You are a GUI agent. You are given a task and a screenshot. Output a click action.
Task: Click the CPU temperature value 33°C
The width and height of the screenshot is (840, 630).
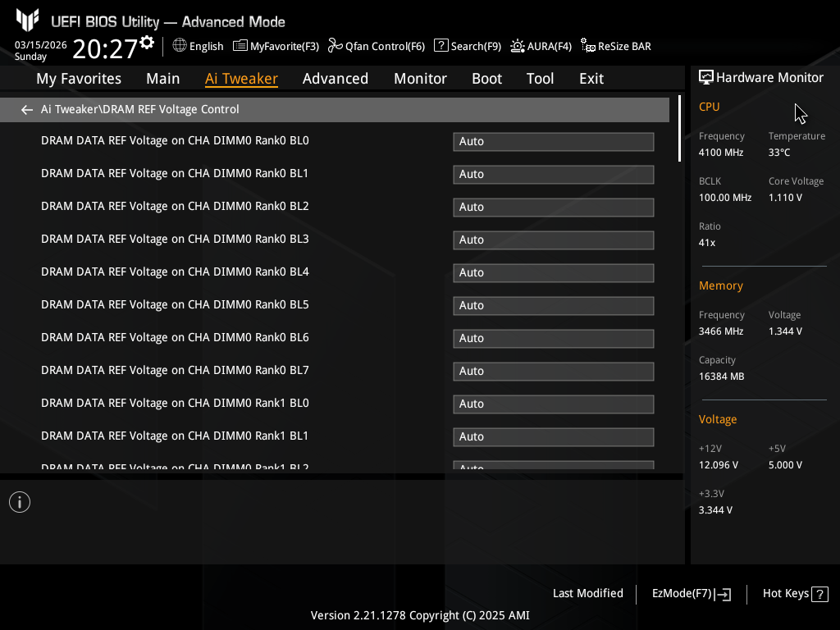(779, 153)
